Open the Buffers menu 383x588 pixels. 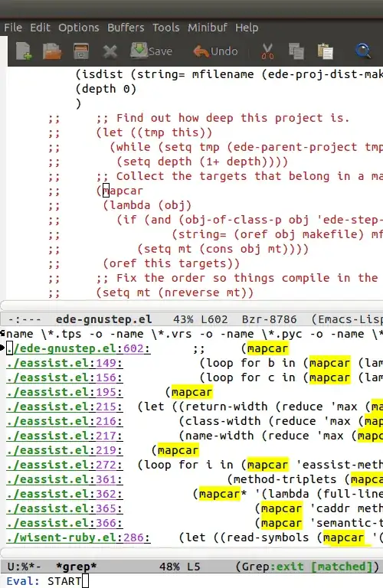pos(126,28)
